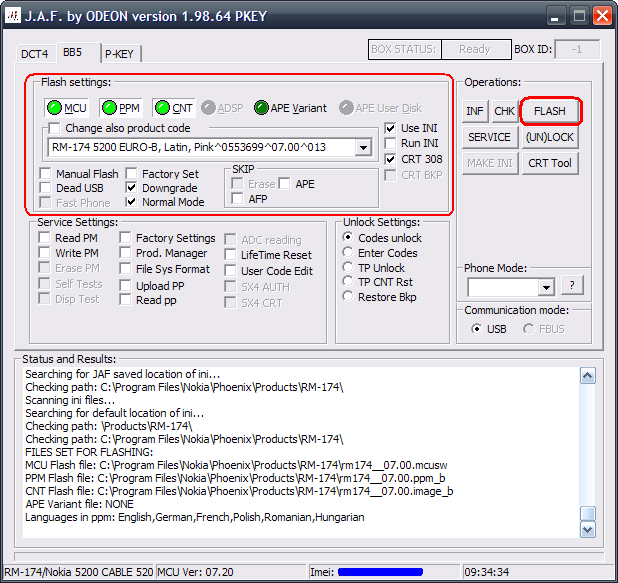Select USB communication mode
This screenshot has height=583, width=618.
[477, 329]
